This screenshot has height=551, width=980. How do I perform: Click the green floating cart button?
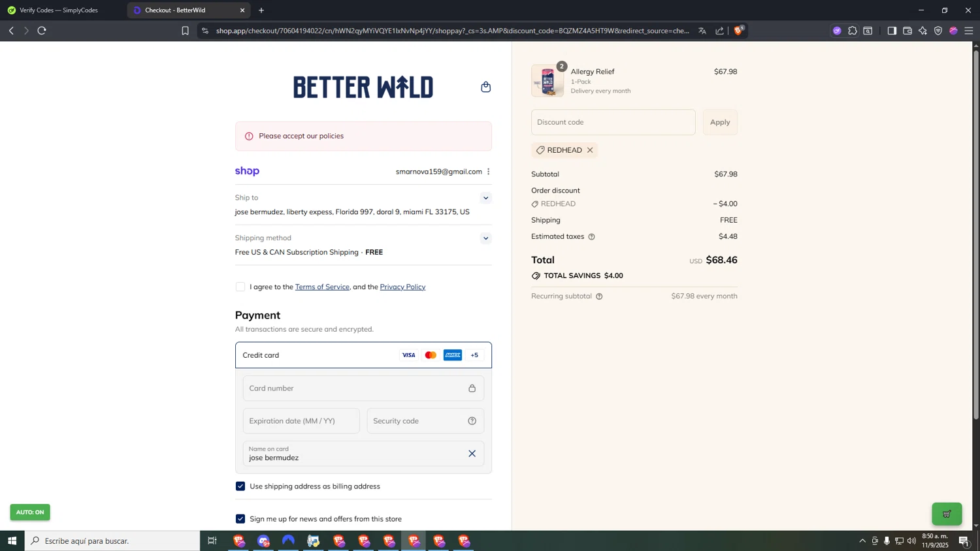tap(947, 514)
